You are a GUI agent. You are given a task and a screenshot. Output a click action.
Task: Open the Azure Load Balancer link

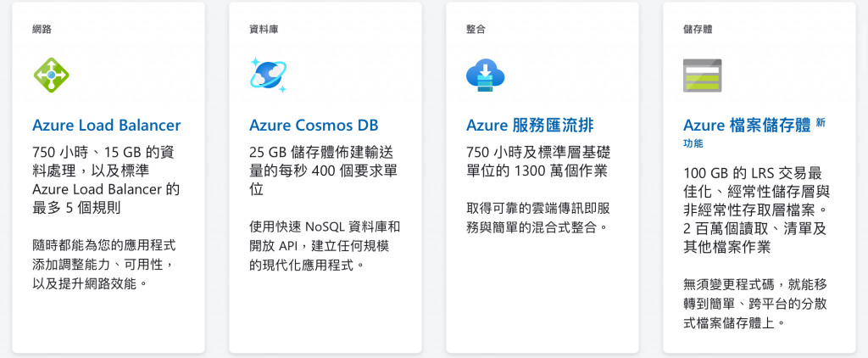tap(106, 126)
